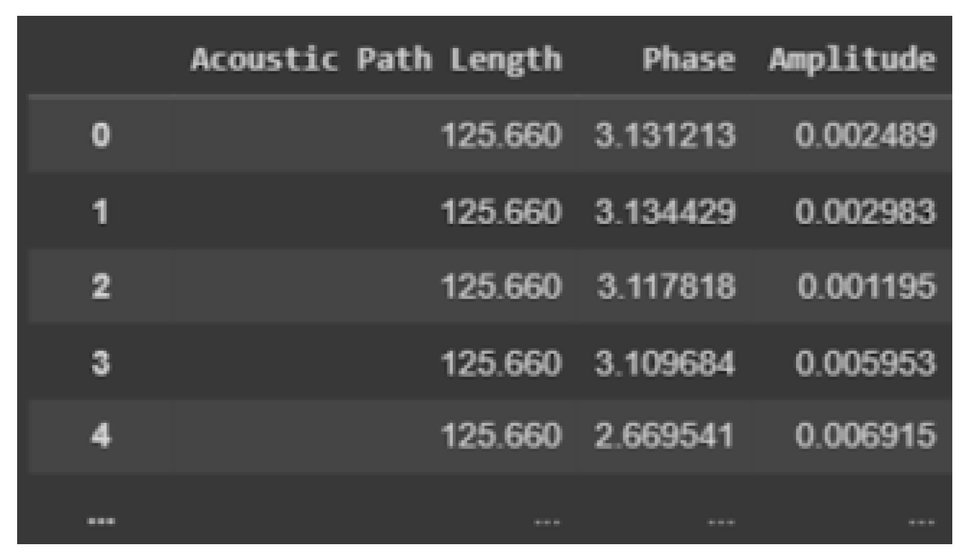Click the Amplitude value 0.005953

coord(866,363)
